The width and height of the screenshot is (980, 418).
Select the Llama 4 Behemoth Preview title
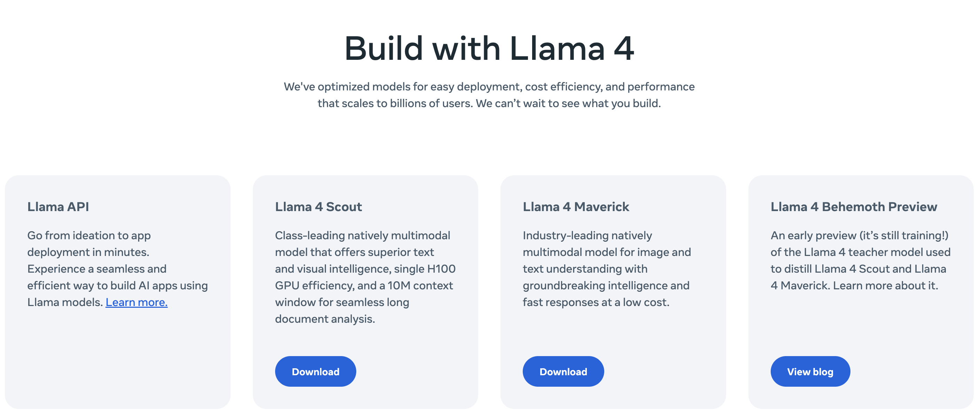pos(854,207)
